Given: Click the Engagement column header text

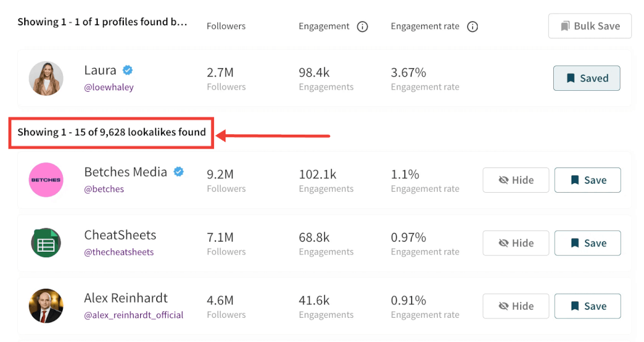Looking at the screenshot, I should (324, 26).
